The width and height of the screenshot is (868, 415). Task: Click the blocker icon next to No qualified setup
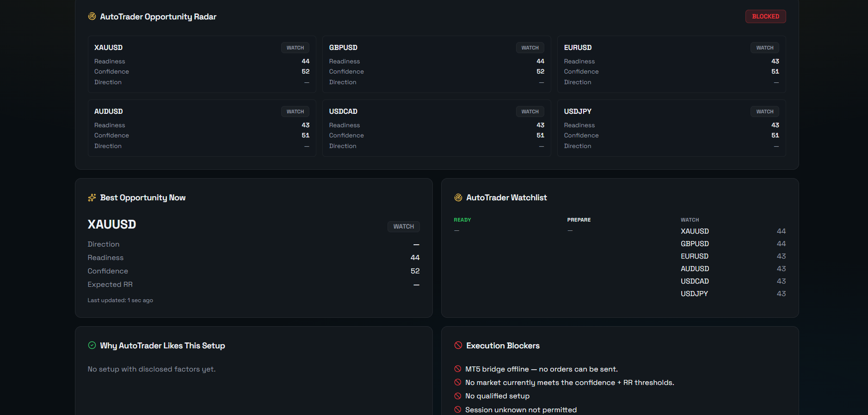(458, 396)
